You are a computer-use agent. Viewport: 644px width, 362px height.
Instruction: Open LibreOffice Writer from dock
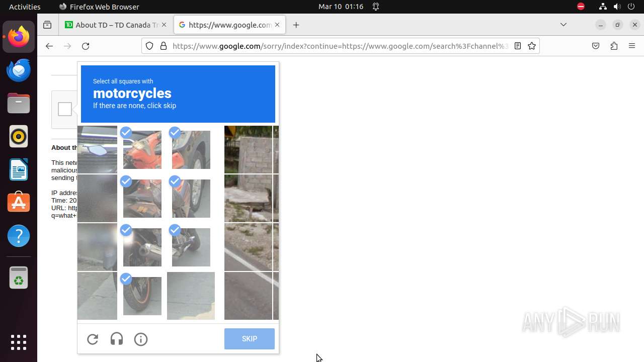[x=19, y=169]
